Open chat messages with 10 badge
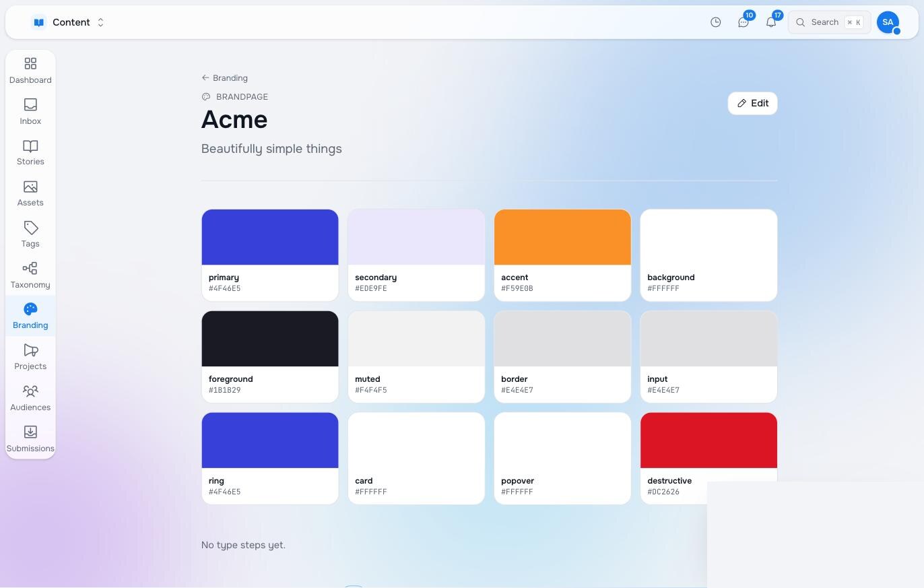 click(744, 22)
